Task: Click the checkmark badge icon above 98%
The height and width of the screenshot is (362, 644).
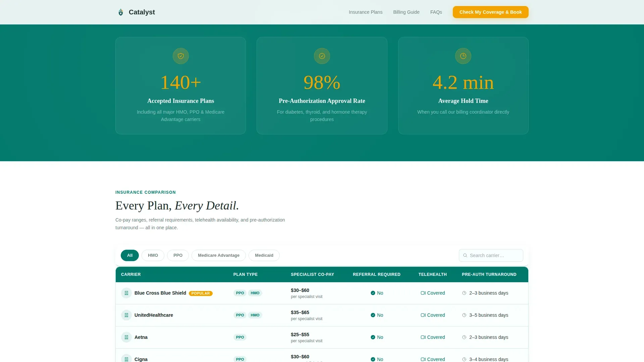Action: pyautogui.click(x=322, y=56)
